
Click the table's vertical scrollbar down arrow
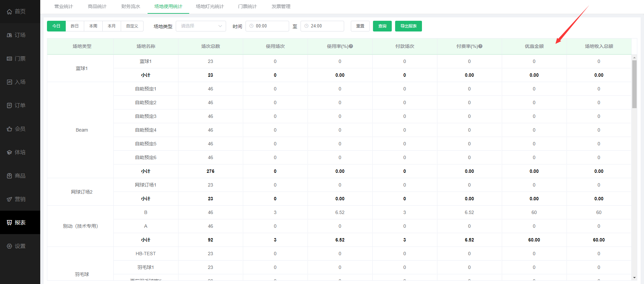click(x=634, y=278)
